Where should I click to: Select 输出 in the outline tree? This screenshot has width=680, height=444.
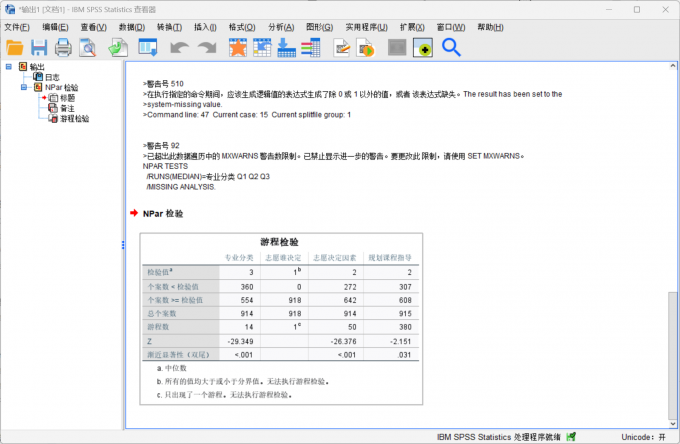[x=37, y=67]
